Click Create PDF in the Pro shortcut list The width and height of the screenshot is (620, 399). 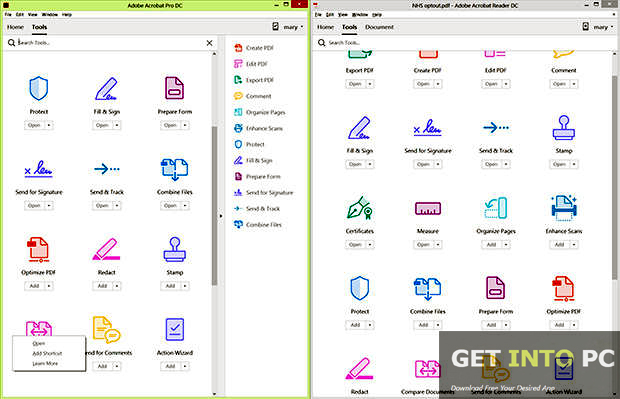pyautogui.click(x=254, y=48)
